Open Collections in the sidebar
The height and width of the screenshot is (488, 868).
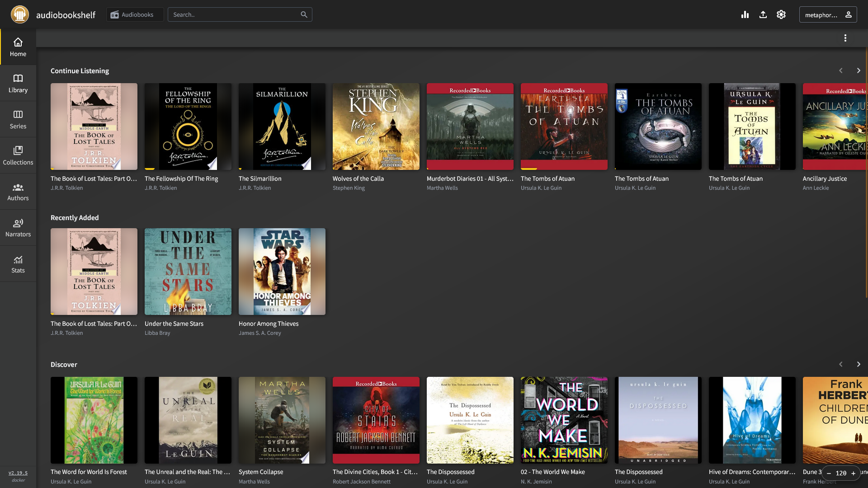[18, 155]
